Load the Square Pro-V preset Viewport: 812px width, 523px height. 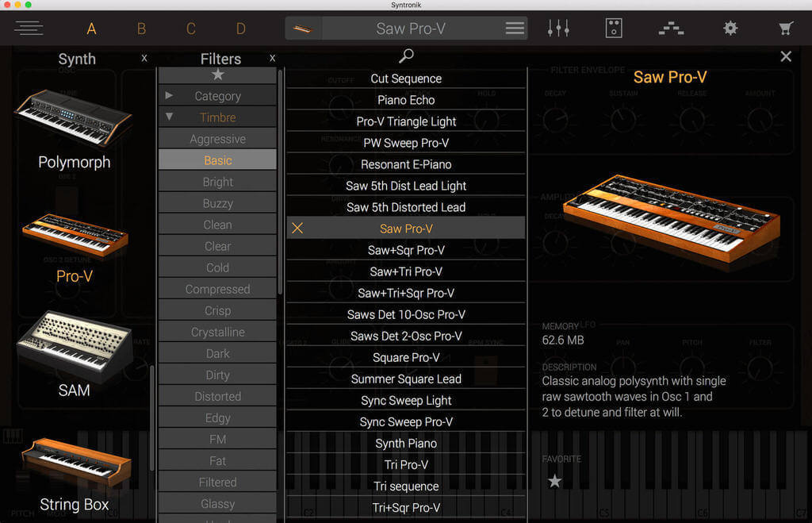(406, 357)
